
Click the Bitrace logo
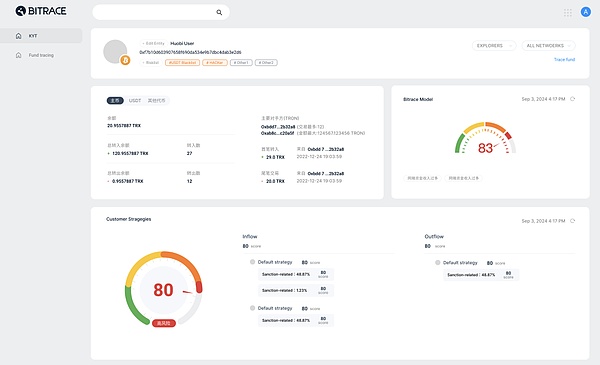41,11
